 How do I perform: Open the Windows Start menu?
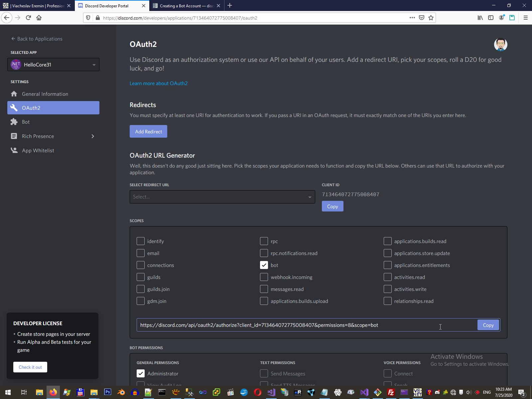coord(8,392)
